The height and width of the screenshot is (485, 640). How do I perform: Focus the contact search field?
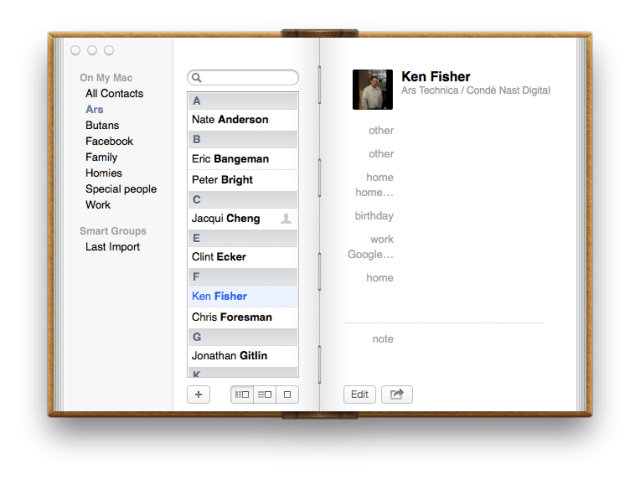click(243, 78)
